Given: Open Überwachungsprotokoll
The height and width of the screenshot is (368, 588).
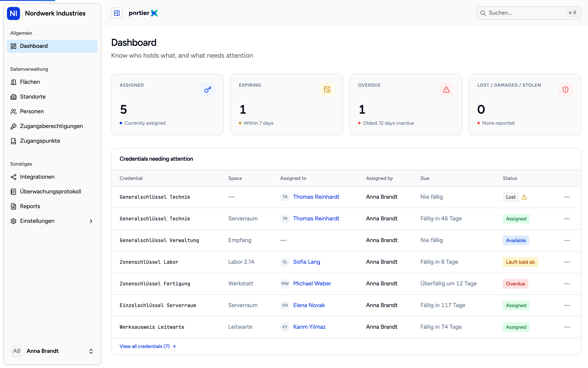Looking at the screenshot, I should tap(52, 192).
